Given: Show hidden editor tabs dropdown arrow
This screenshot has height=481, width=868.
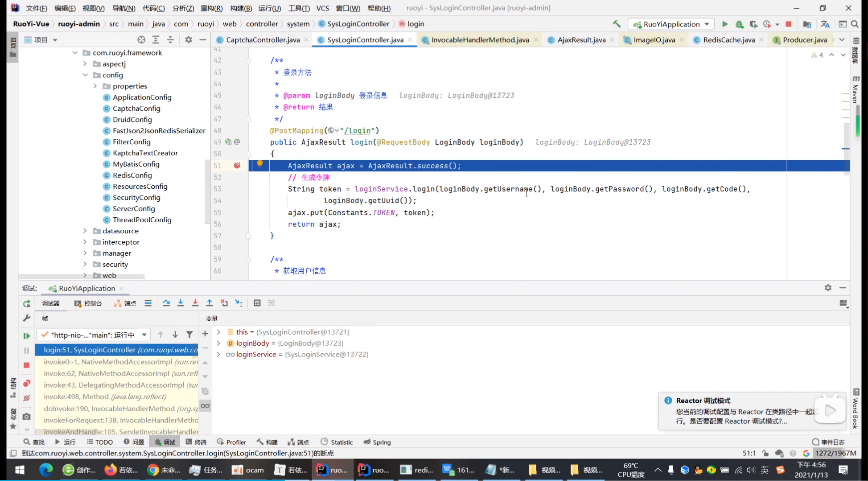Looking at the screenshot, I should (842, 39).
